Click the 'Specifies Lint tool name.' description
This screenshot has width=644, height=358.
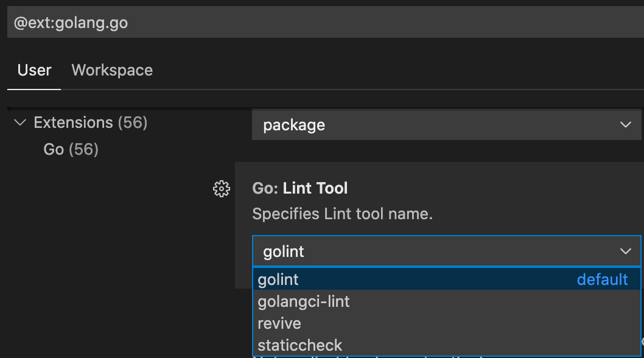342,214
